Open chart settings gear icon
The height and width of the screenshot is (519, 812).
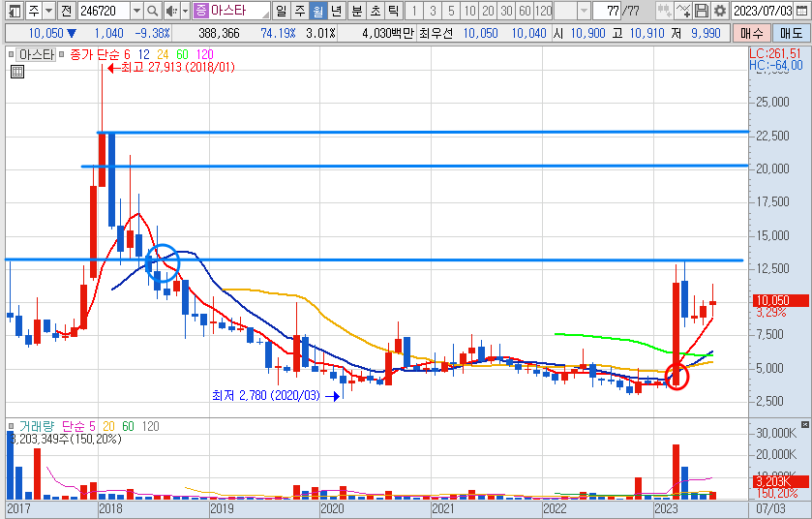719,11
